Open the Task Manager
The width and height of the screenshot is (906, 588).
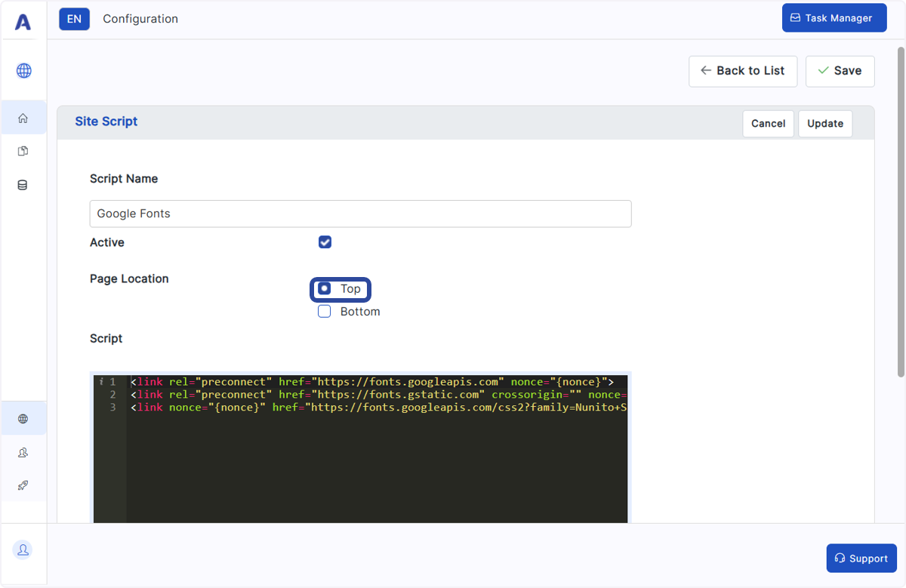(834, 18)
